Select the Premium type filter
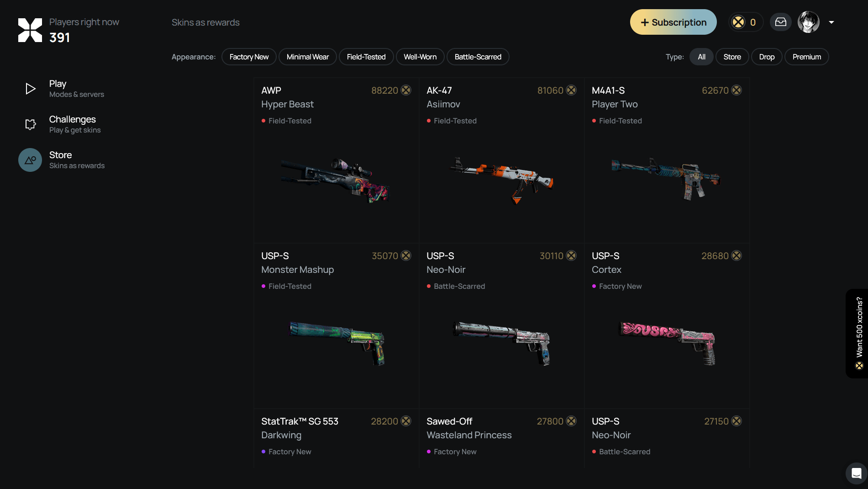Image resolution: width=868 pixels, height=489 pixels. 807,57
